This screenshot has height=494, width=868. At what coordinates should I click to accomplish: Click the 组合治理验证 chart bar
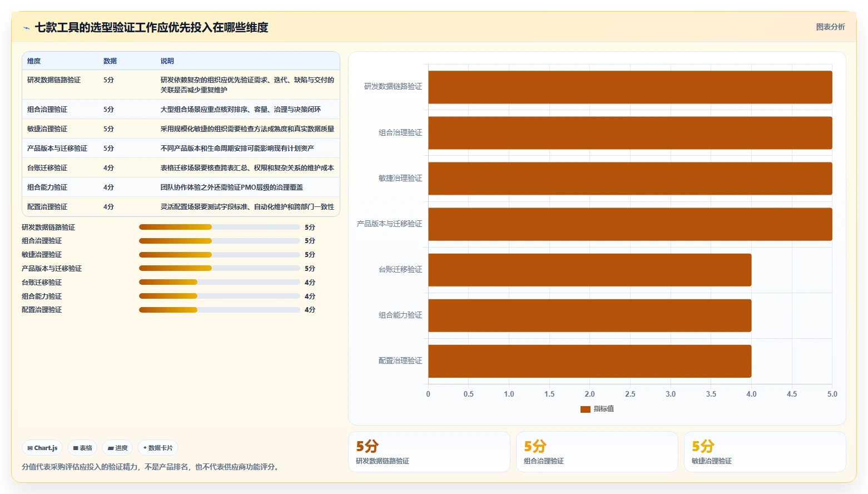pyautogui.click(x=630, y=133)
